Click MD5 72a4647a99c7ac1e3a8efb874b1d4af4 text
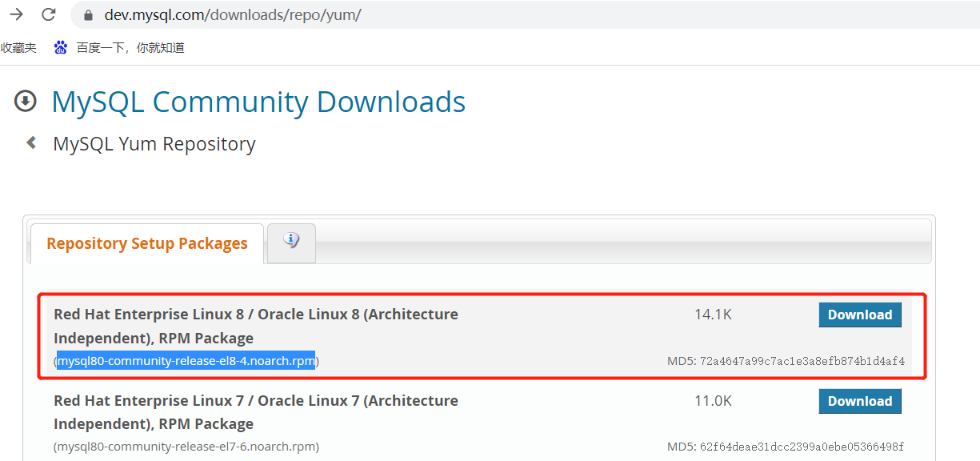 pyautogui.click(x=786, y=361)
